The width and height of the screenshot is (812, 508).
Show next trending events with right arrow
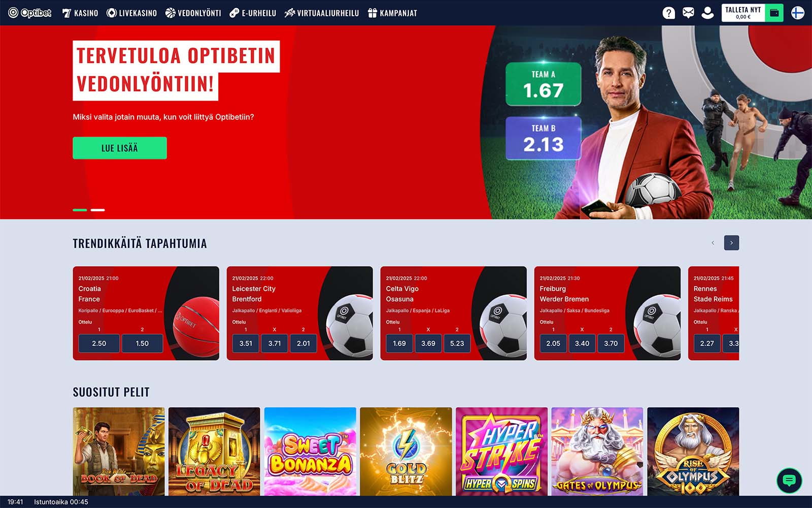click(731, 243)
